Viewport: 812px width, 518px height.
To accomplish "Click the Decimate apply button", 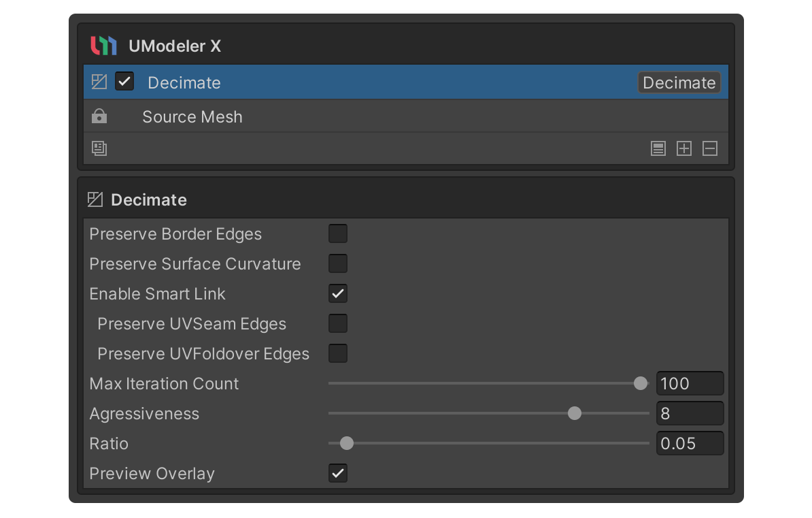I will 679,82.
